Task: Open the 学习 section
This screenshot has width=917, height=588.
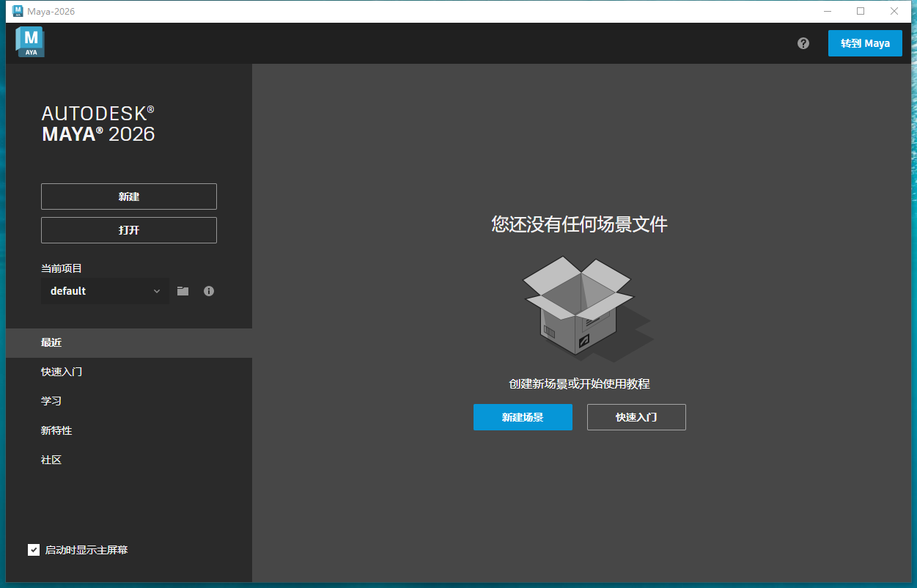Action: [51, 401]
